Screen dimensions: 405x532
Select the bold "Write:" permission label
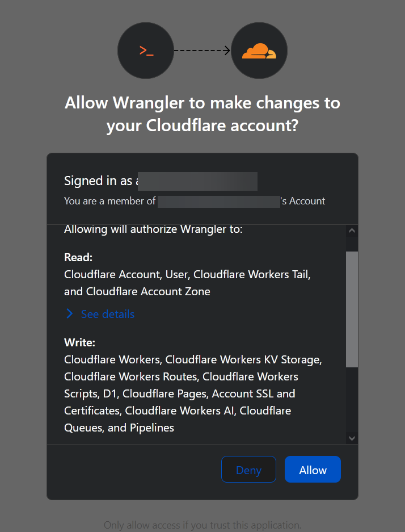(79, 342)
